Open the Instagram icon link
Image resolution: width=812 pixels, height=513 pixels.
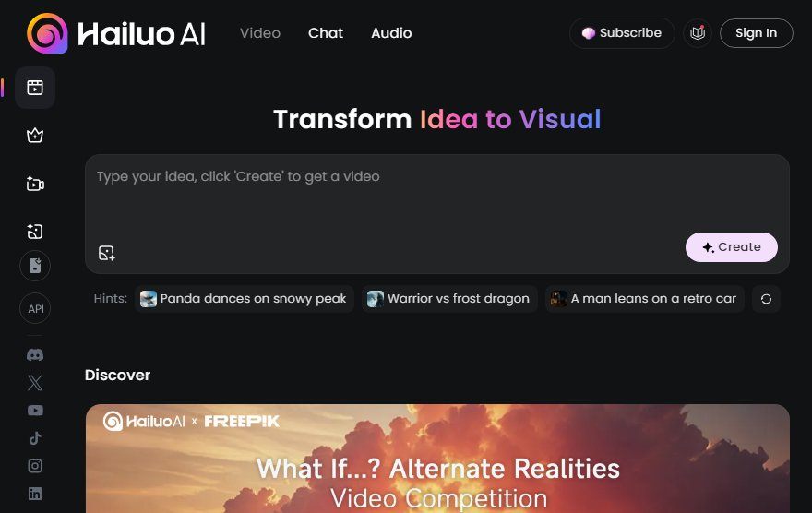click(x=35, y=466)
